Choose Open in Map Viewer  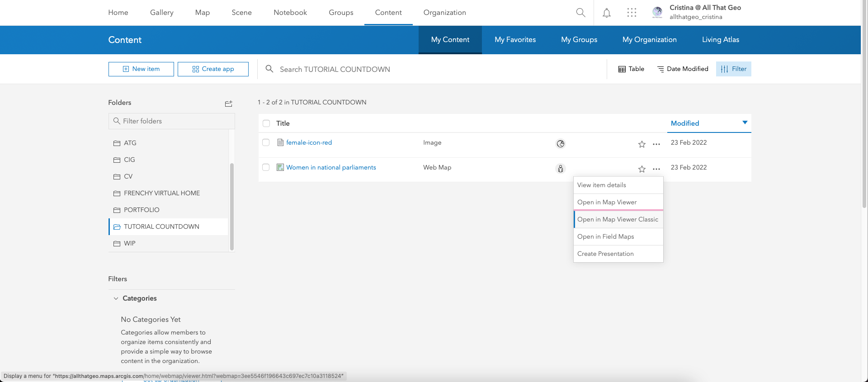(618, 202)
